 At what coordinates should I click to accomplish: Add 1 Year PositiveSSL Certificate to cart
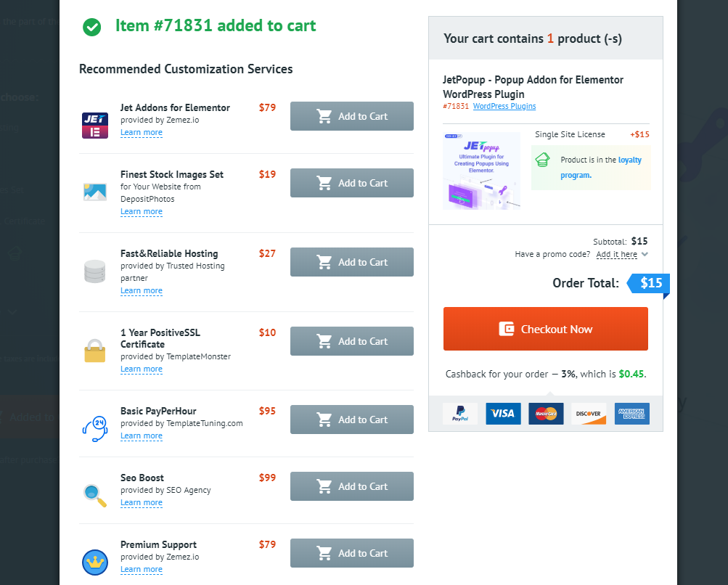click(x=352, y=341)
